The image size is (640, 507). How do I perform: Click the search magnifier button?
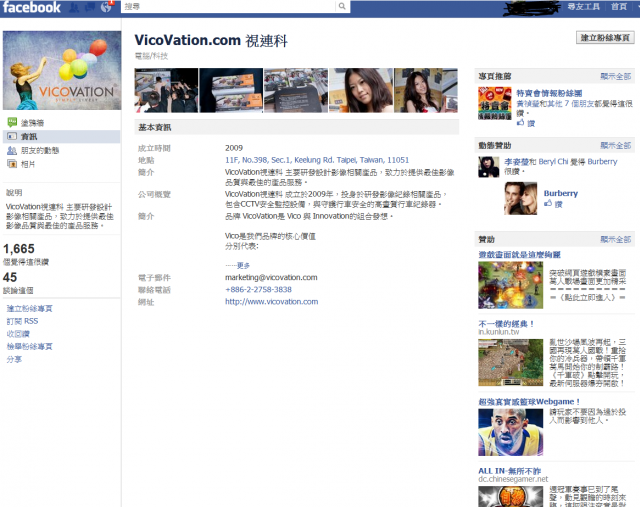[x=342, y=6]
